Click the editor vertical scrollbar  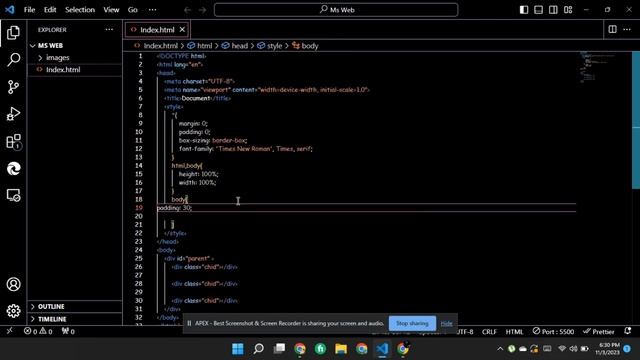point(636,120)
